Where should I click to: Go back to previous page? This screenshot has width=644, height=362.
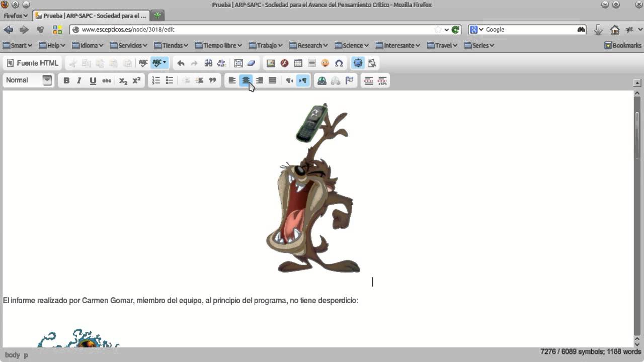[9, 30]
